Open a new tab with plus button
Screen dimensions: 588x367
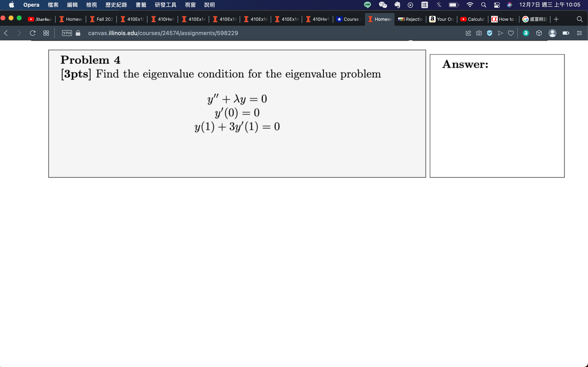point(556,19)
